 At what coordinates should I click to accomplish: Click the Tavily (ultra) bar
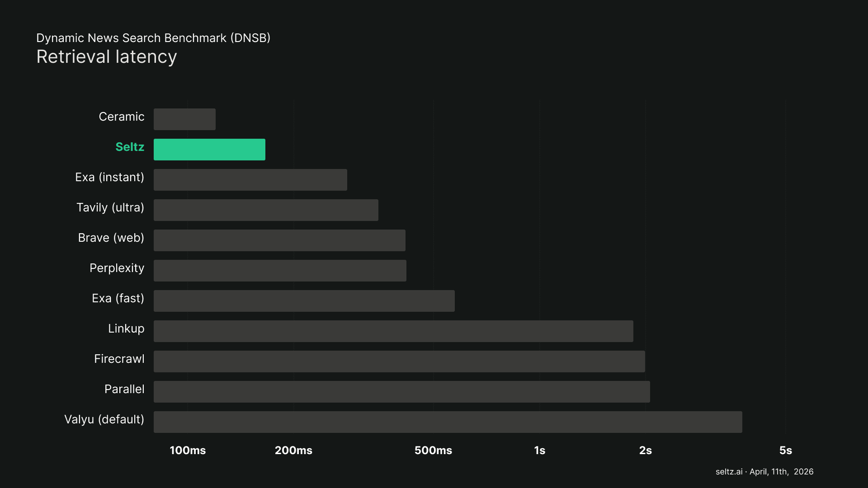[266, 210]
